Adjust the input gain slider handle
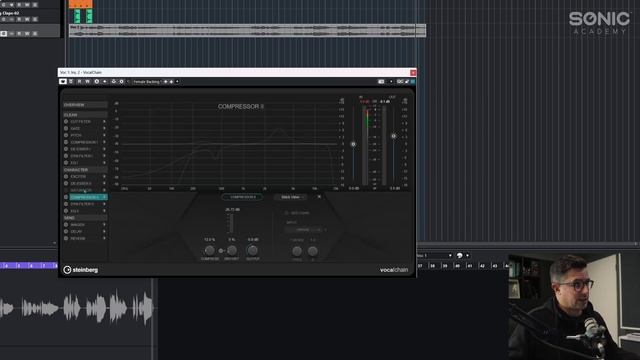This screenshot has height=360, width=640. tap(353, 144)
